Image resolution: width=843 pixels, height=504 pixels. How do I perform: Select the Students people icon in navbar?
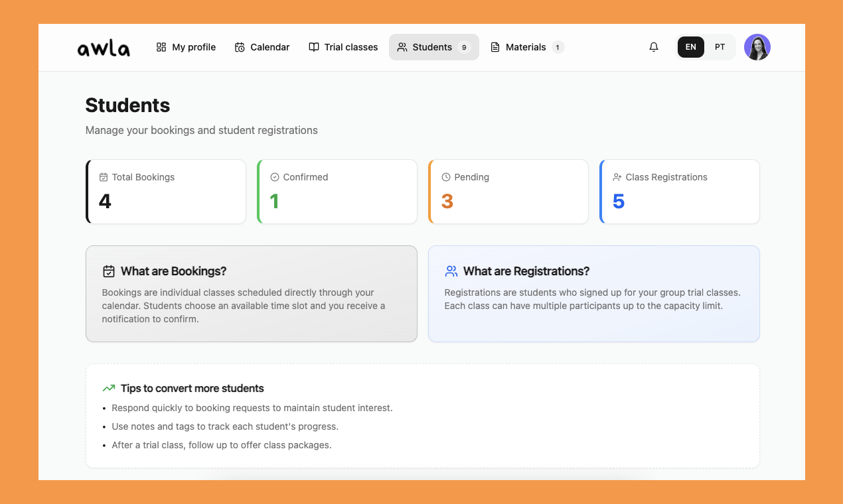pos(401,47)
